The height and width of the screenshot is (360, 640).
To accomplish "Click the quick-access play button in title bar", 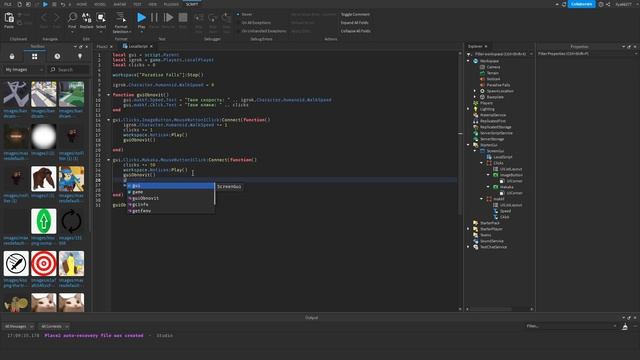I will (45, 4).
